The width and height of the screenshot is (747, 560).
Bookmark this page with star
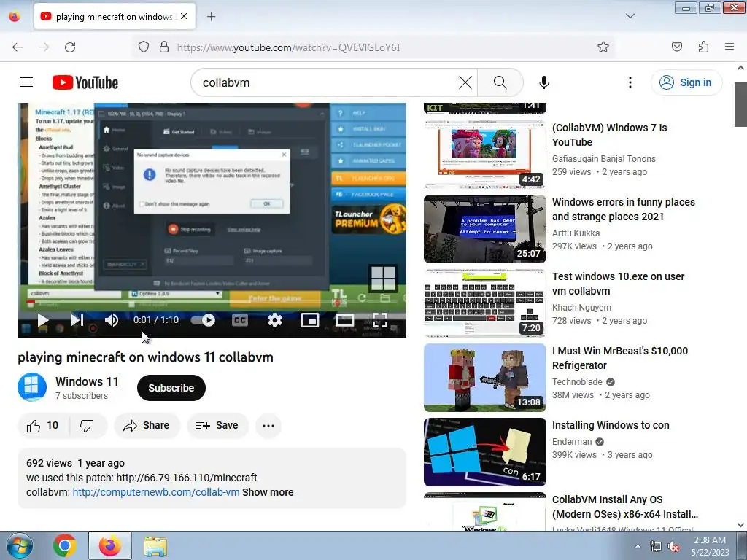603,47
